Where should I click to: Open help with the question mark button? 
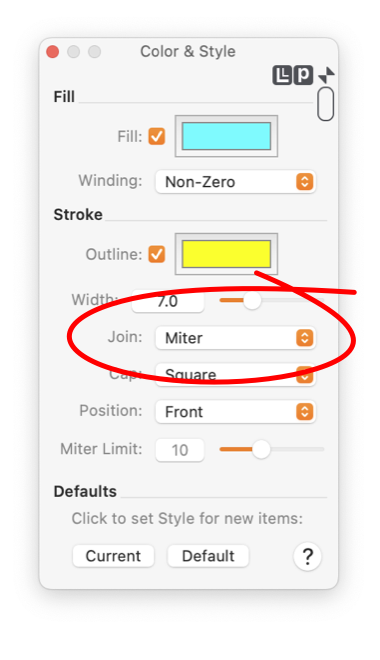pos(307,556)
